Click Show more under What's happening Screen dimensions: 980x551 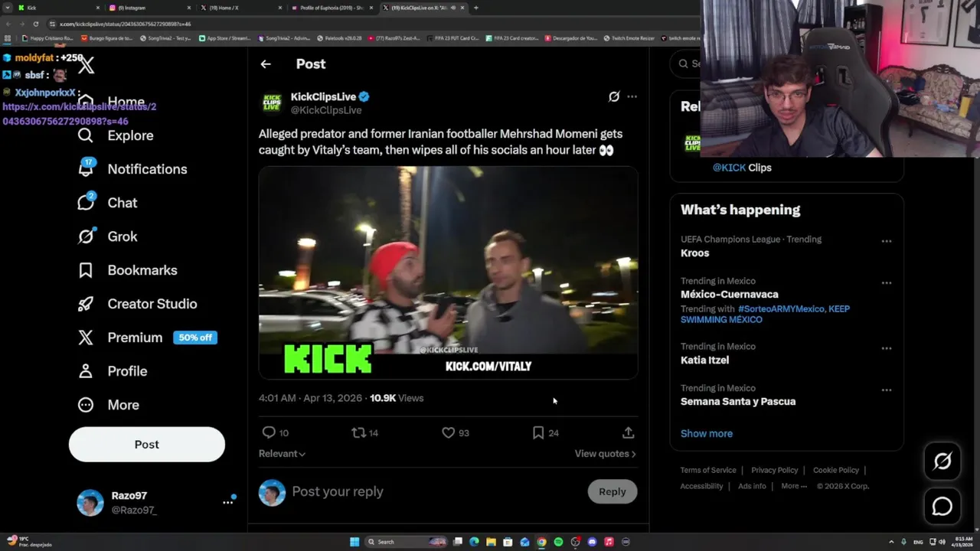click(707, 433)
